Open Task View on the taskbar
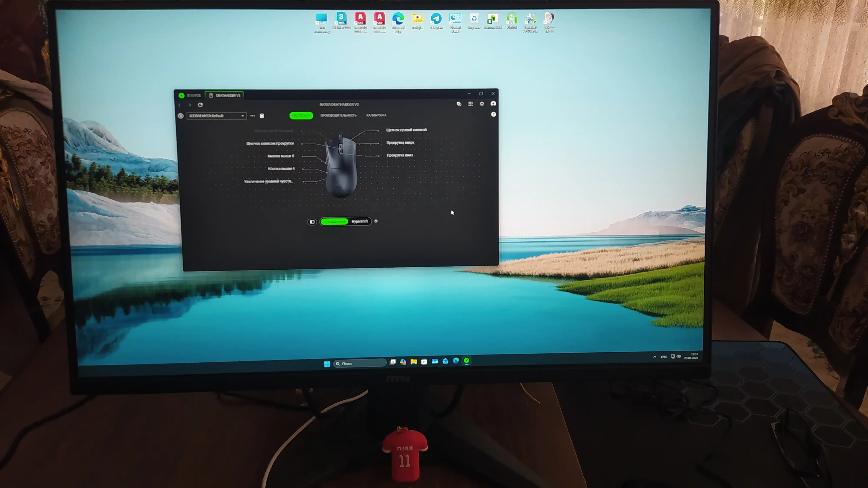 click(393, 362)
